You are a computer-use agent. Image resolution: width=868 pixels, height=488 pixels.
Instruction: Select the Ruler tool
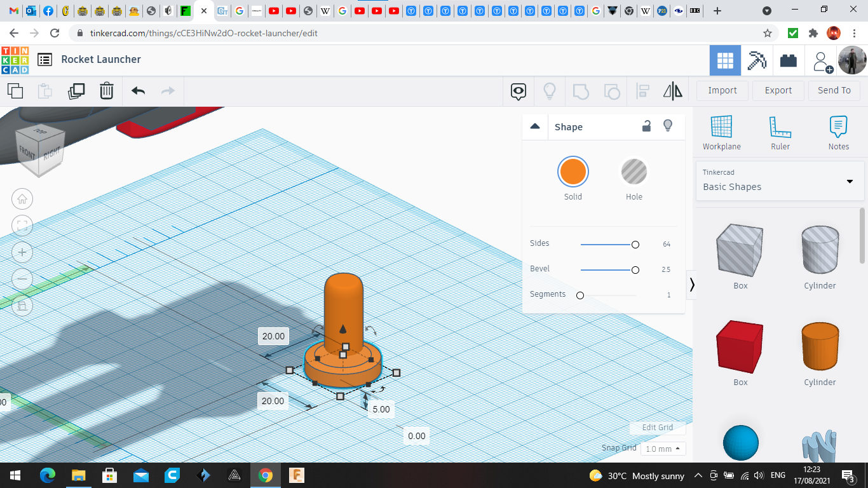780,133
